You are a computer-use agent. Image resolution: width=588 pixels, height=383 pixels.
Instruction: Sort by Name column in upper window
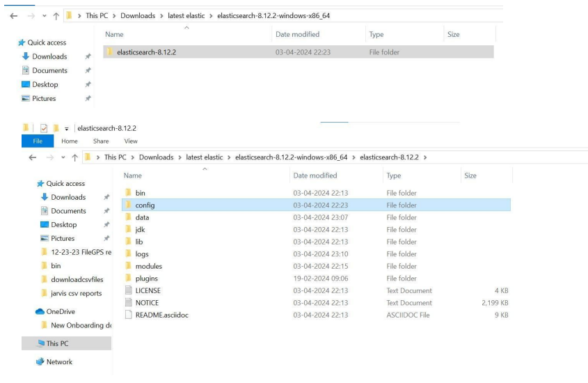[x=114, y=34]
